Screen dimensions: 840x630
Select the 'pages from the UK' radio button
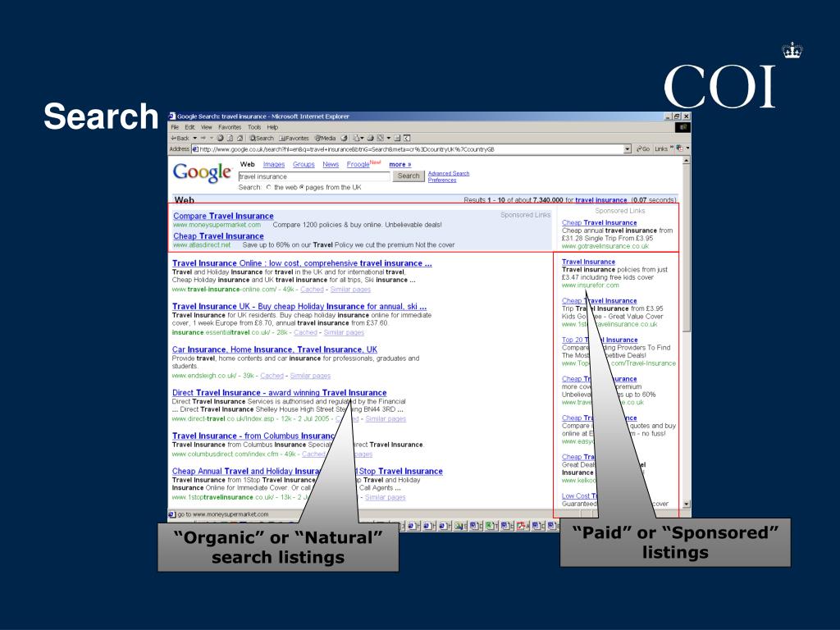[x=302, y=188]
